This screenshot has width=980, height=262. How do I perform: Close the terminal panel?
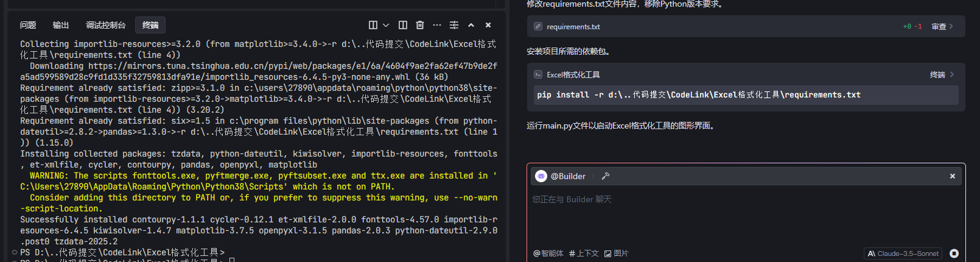(488, 25)
